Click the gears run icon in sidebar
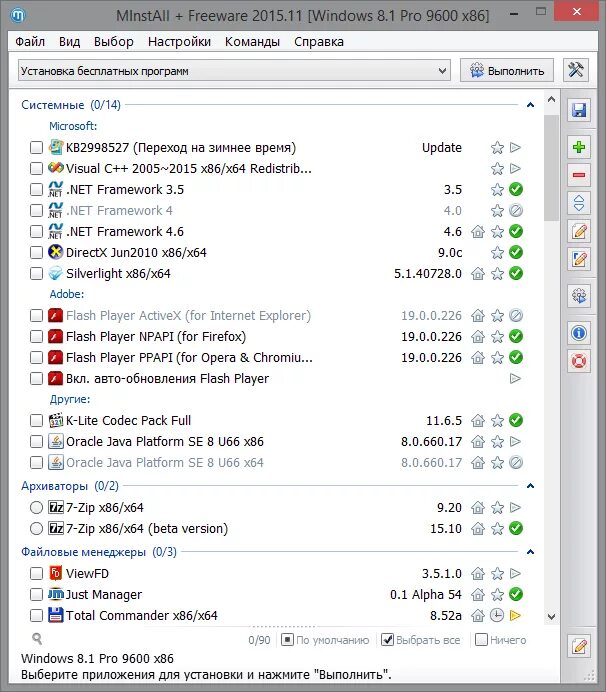 click(579, 296)
